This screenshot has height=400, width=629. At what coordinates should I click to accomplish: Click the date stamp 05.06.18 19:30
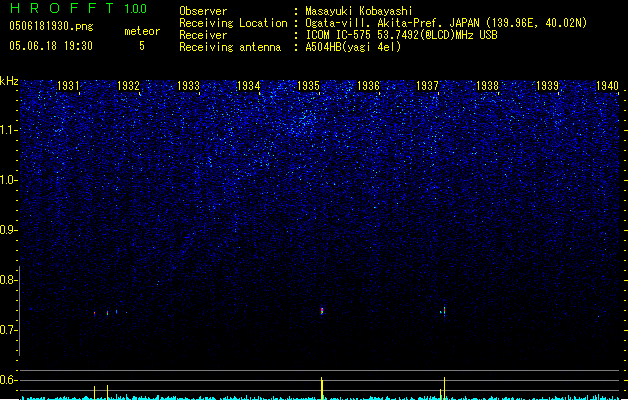tap(51, 46)
